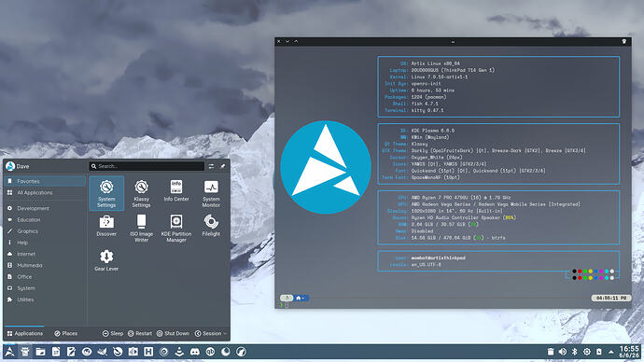The height and width of the screenshot is (362, 644).
Task: Click the Sleep button
Action: coord(113,333)
